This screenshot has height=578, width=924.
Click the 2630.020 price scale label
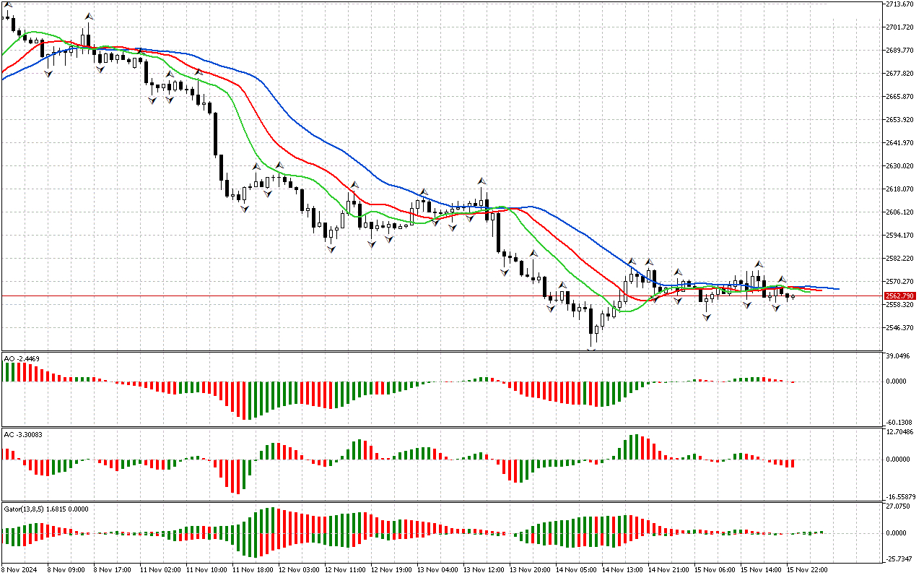900,166
